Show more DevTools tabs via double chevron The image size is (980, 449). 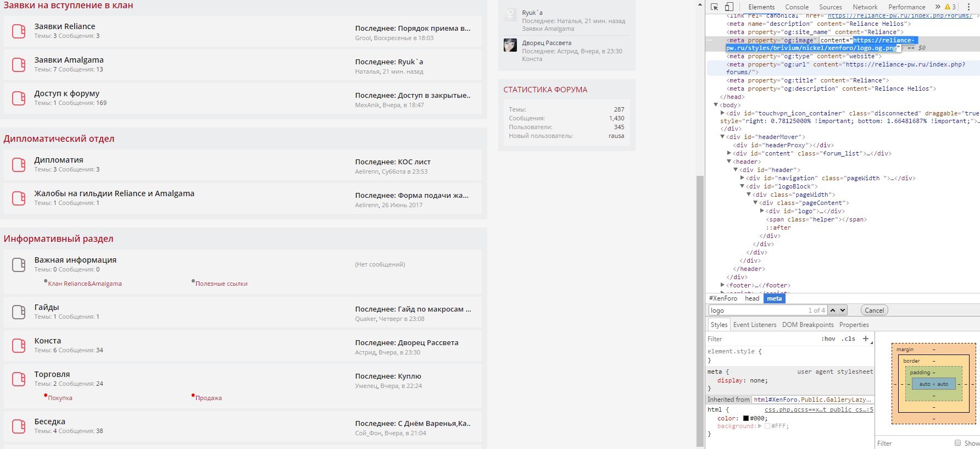click(x=938, y=7)
